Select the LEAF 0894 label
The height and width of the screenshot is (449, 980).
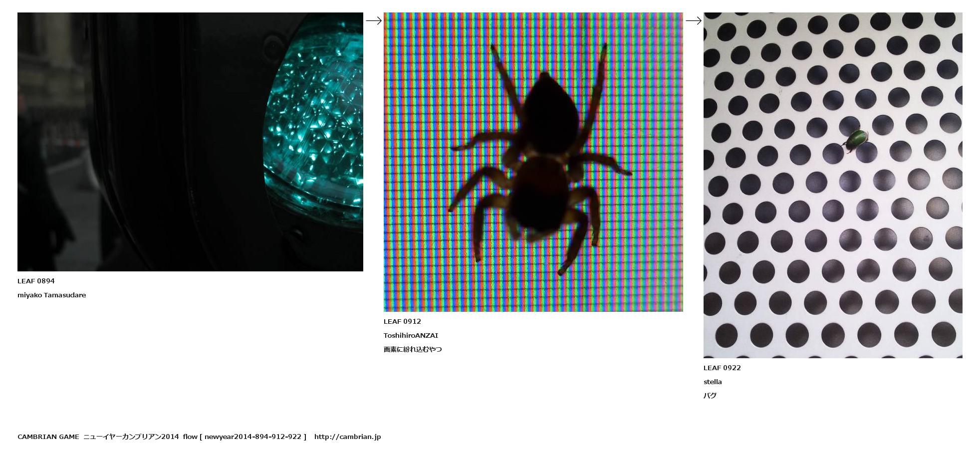pos(36,281)
